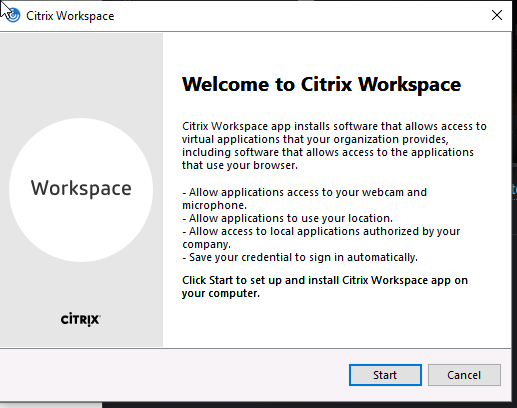This screenshot has height=408, width=517.
Task: Click the save your credential bullet line
Action: pyautogui.click(x=300, y=257)
